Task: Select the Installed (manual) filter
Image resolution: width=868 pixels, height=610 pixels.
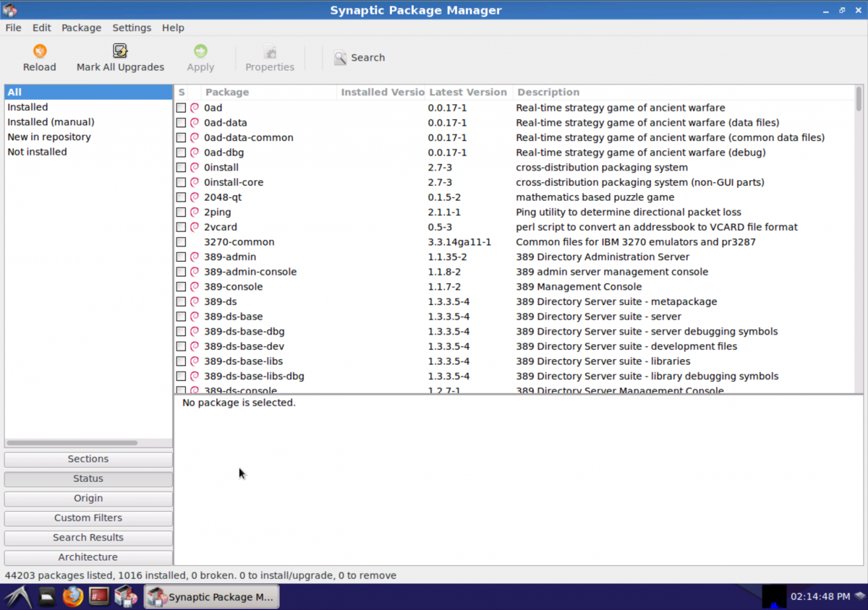Action: click(x=88, y=122)
